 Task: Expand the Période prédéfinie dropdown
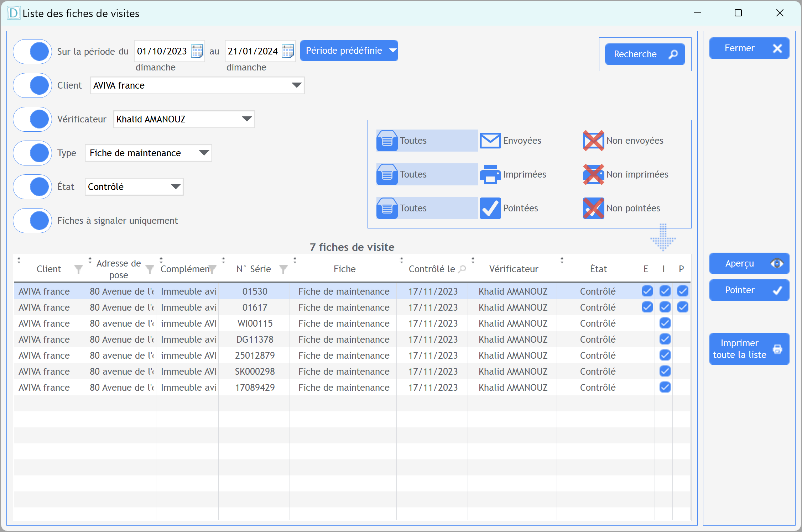click(x=392, y=51)
